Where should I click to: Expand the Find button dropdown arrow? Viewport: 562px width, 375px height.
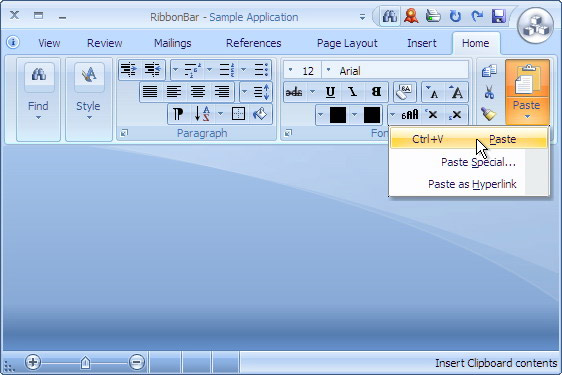click(x=38, y=118)
